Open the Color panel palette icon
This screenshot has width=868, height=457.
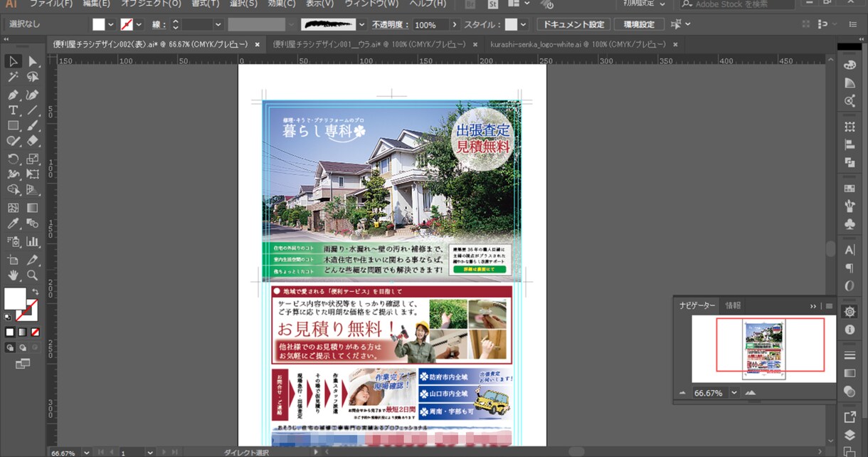850,65
